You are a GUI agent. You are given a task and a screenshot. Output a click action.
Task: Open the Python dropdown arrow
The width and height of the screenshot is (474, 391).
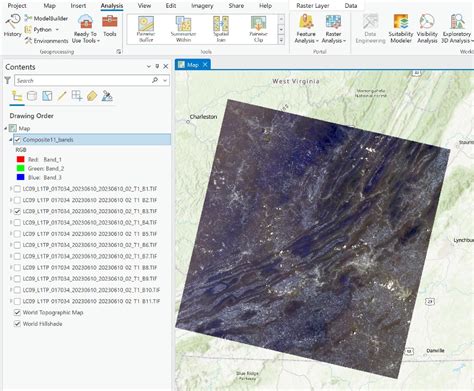click(x=57, y=30)
